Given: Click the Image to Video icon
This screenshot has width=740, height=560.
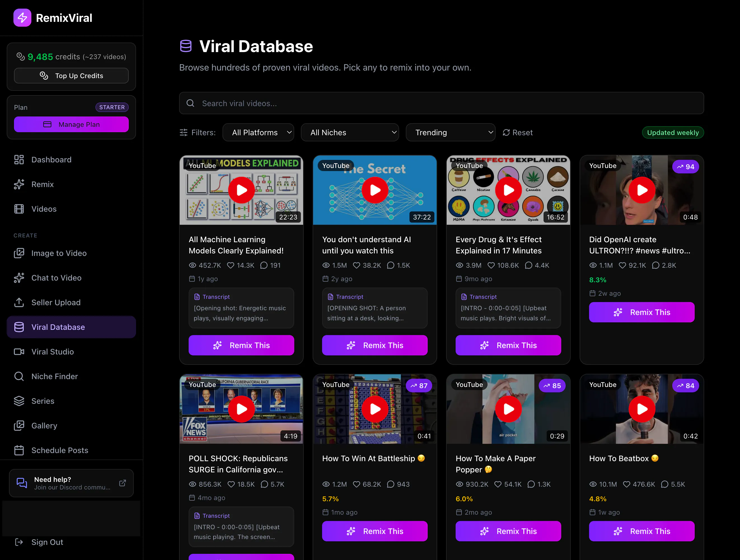Looking at the screenshot, I should click(x=19, y=253).
